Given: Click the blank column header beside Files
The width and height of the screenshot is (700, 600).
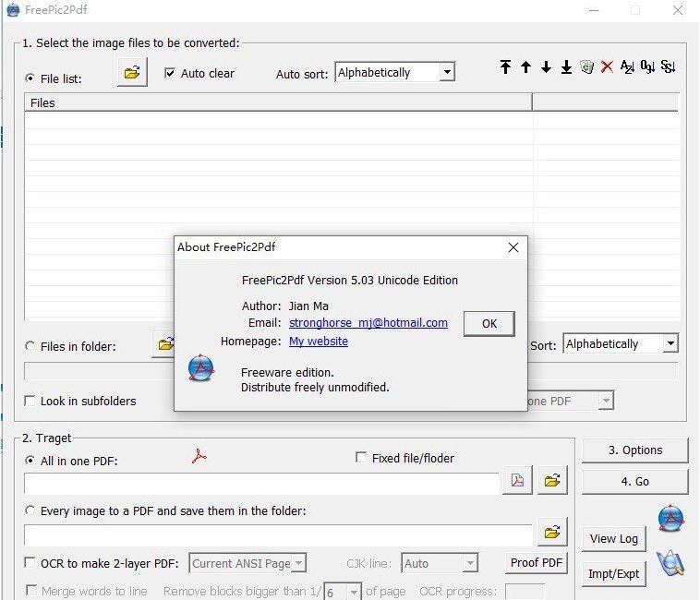Looking at the screenshot, I should coord(606,102).
